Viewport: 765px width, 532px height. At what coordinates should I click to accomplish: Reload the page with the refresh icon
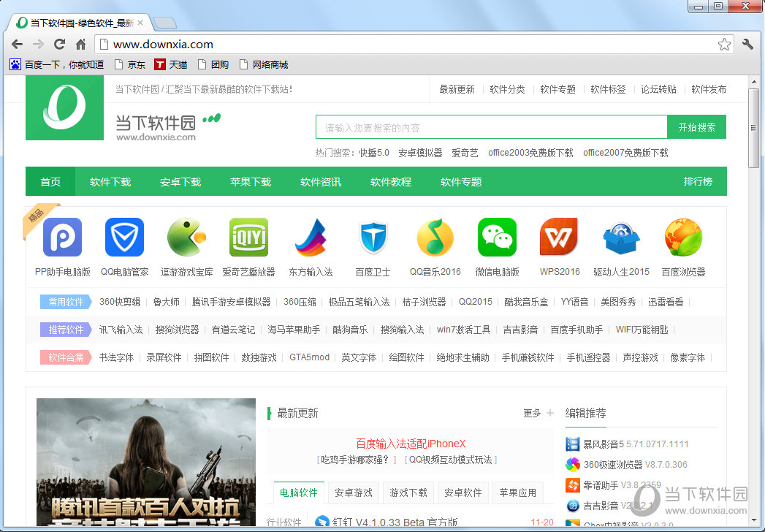coord(59,45)
